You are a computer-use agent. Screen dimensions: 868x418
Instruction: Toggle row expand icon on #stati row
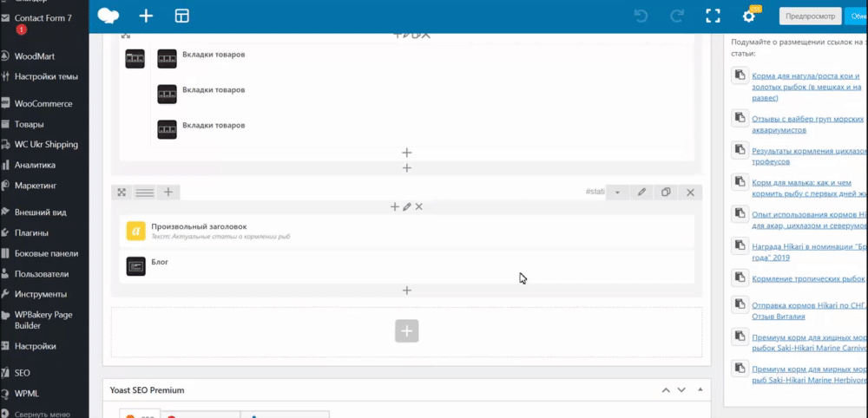click(122, 193)
